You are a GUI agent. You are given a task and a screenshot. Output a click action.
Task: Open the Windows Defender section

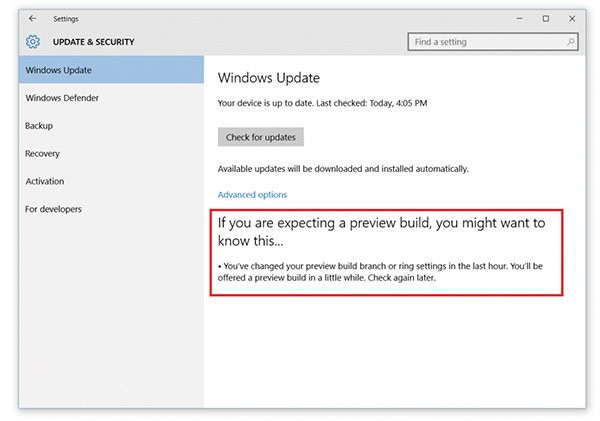point(62,98)
